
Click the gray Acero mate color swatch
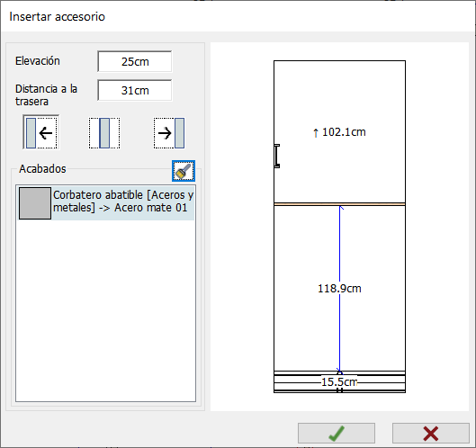click(x=35, y=203)
